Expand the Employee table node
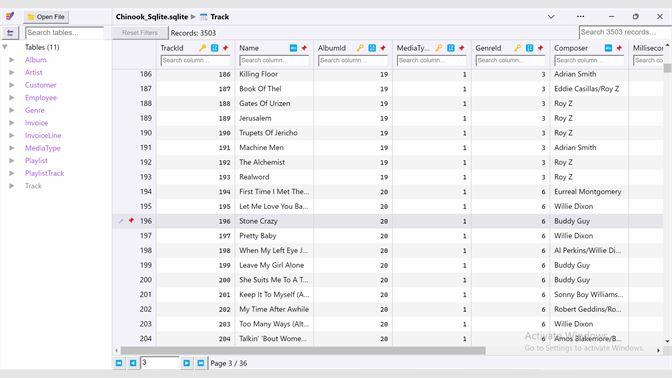 (12, 98)
